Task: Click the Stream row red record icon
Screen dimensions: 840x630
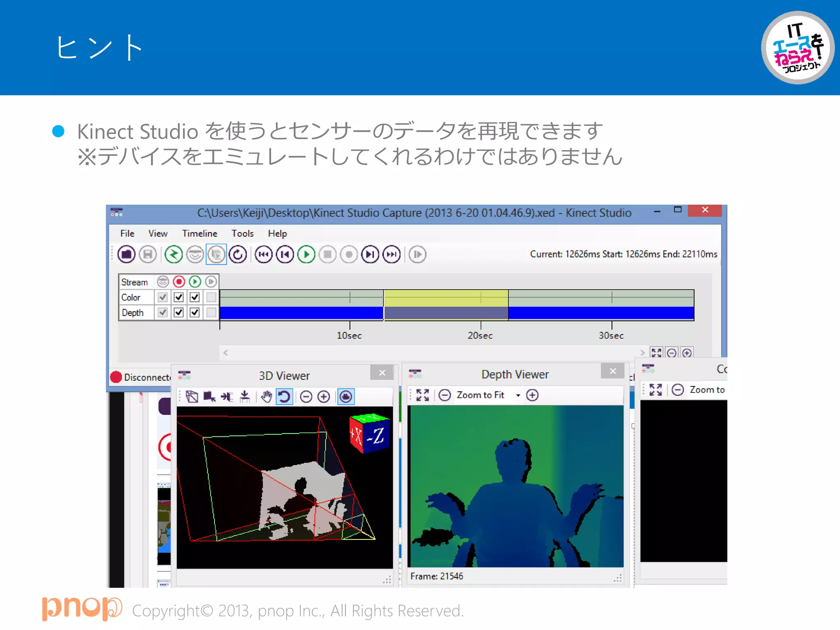Action: (x=179, y=282)
